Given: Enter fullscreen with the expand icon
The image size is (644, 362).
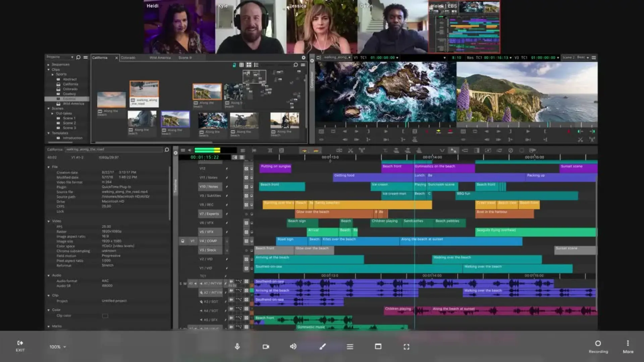Looking at the screenshot, I should click(406, 347).
